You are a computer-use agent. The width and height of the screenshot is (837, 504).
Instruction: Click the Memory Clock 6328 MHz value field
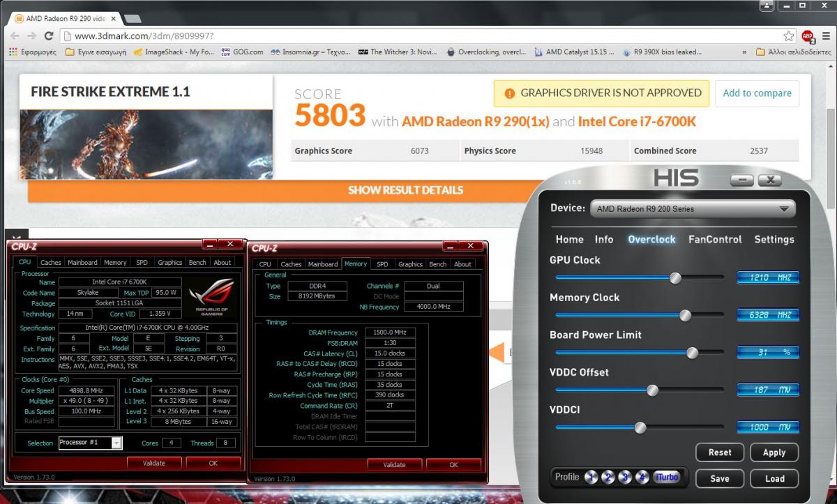point(768,315)
